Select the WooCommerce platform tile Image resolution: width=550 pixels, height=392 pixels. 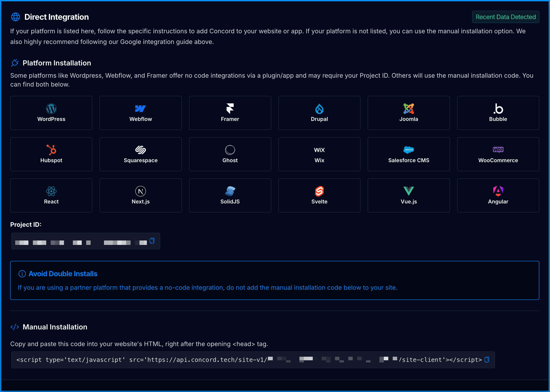point(498,154)
